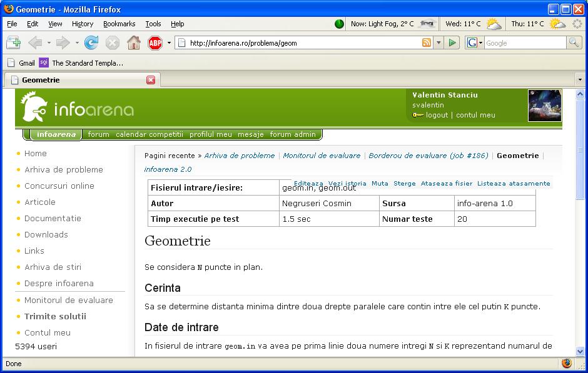The width and height of the screenshot is (588, 373).
Task: Click the Firefox icon in status bar
Action: (x=567, y=363)
